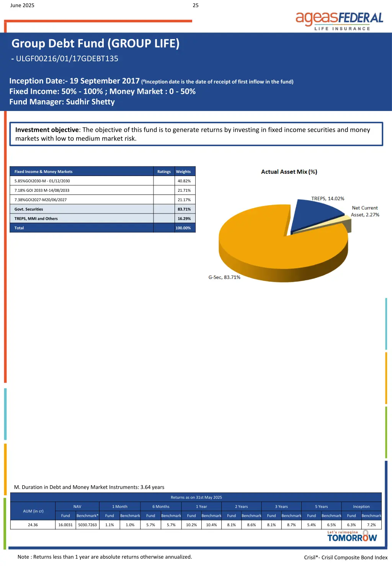
Task: Click the "Total" row label
Action: click(19, 228)
